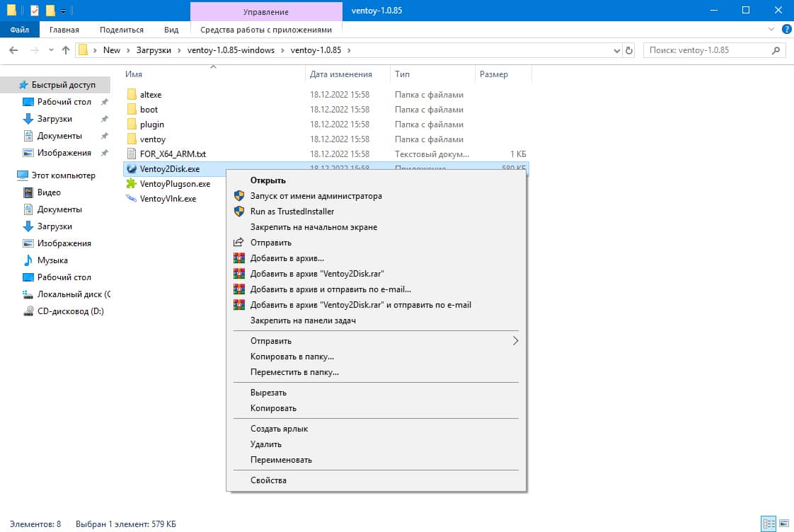Open the Вид ribbon tab
Viewport: 794px width, 532px height.
coord(171,30)
